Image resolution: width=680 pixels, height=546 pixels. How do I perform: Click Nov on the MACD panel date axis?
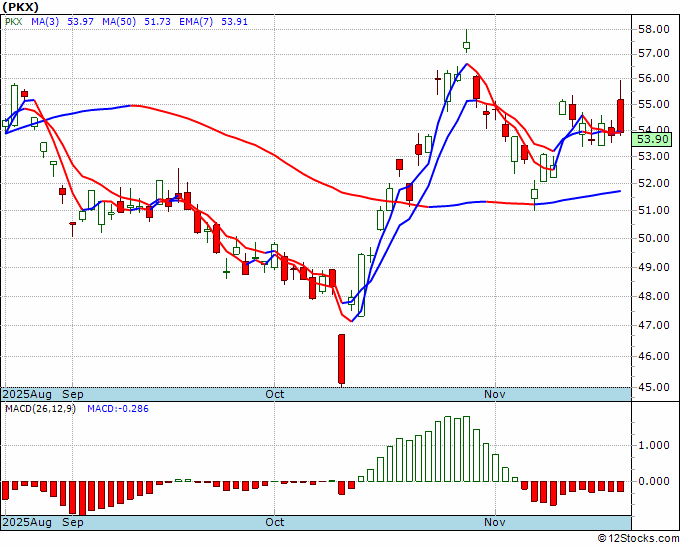click(x=495, y=522)
